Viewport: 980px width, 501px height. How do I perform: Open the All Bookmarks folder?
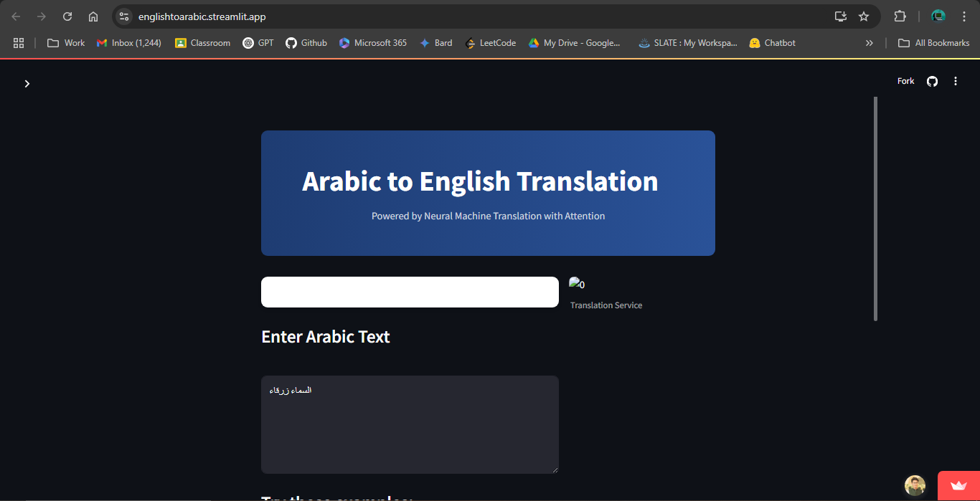coord(933,42)
